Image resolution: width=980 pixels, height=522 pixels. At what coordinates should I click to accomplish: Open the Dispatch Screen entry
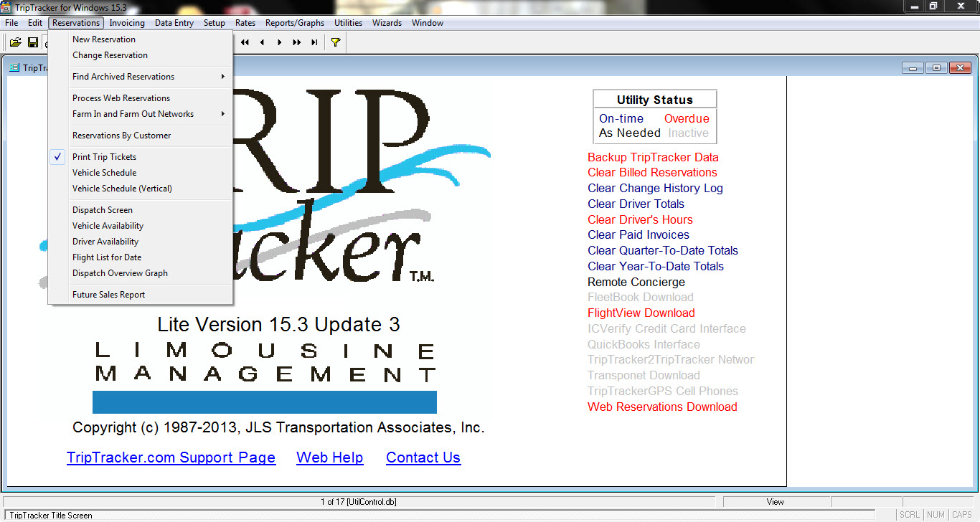pyautogui.click(x=141, y=210)
